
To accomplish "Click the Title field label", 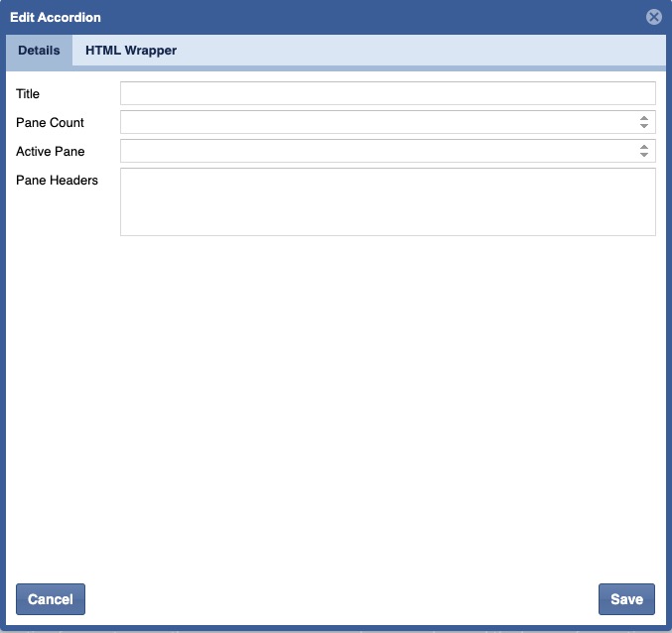I will (28, 94).
